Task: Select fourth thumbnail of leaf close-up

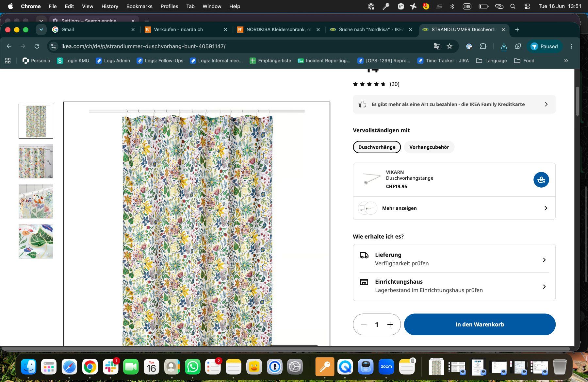Action: [36, 241]
